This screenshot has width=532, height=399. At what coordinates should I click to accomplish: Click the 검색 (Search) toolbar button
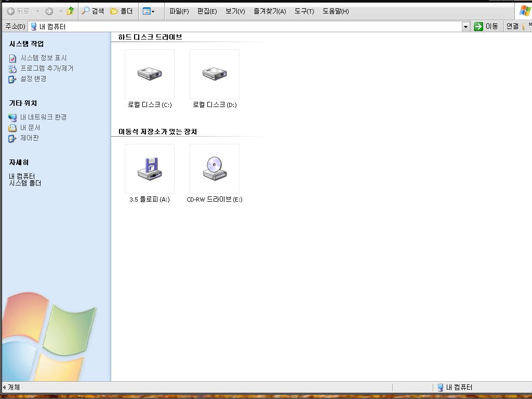tap(93, 11)
